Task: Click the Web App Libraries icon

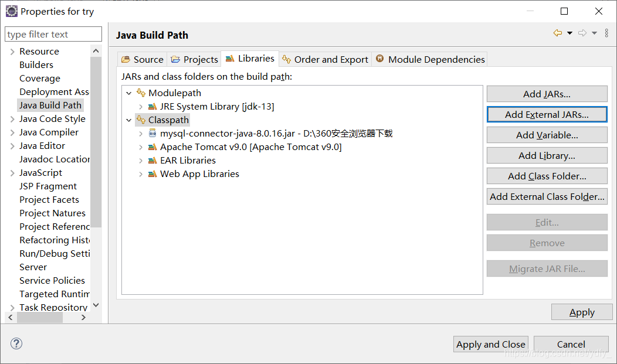Action: 152,174
